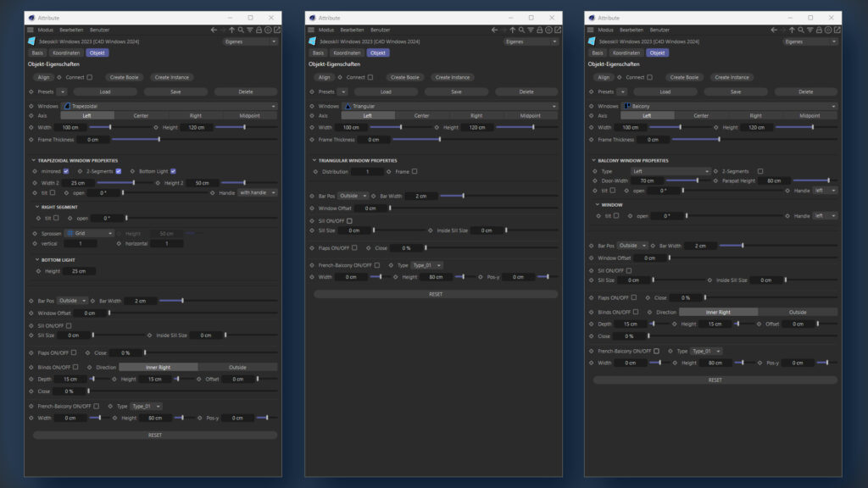Collapse Trapezoidal Window Properties section

point(33,160)
